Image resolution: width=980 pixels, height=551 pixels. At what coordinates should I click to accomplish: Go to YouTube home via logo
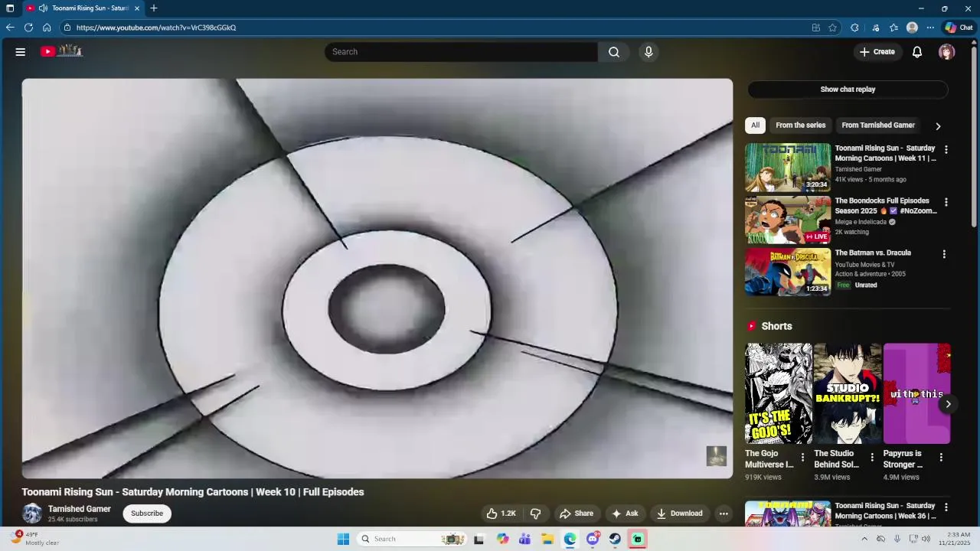(x=61, y=51)
